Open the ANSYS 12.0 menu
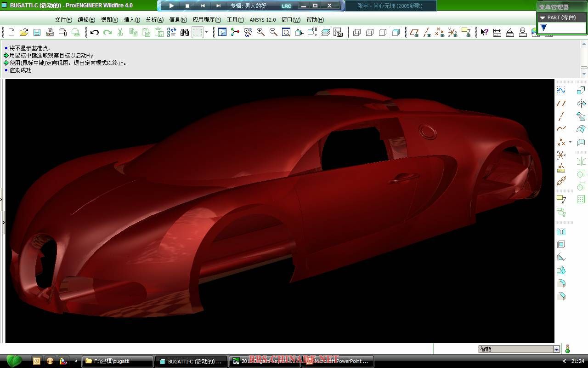This screenshot has width=588, height=368. tap(263, 20)
